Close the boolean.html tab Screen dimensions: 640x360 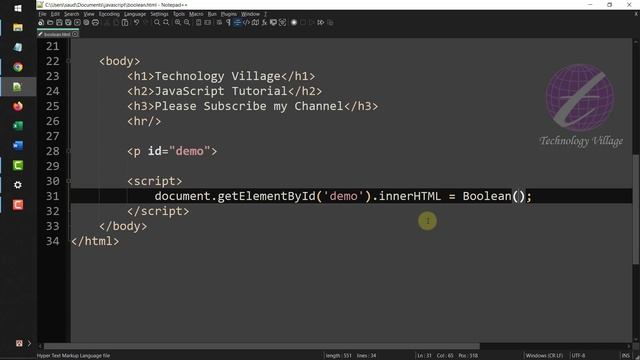[75, 35]
